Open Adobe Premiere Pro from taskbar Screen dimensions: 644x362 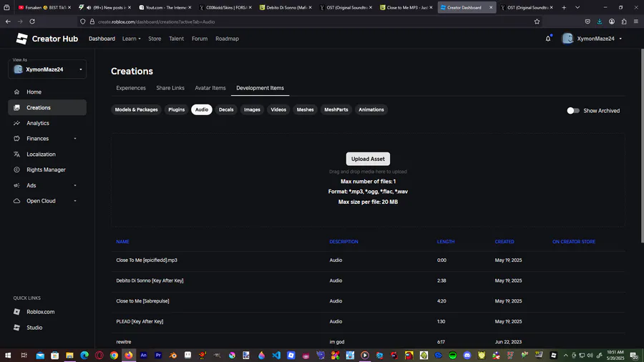point(158,356)
